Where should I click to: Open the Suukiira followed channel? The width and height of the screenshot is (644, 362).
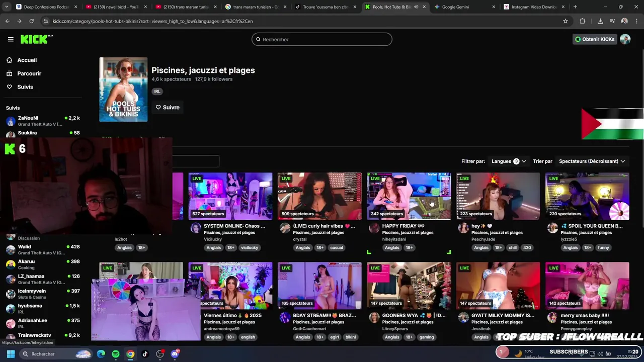click(43, 133)
